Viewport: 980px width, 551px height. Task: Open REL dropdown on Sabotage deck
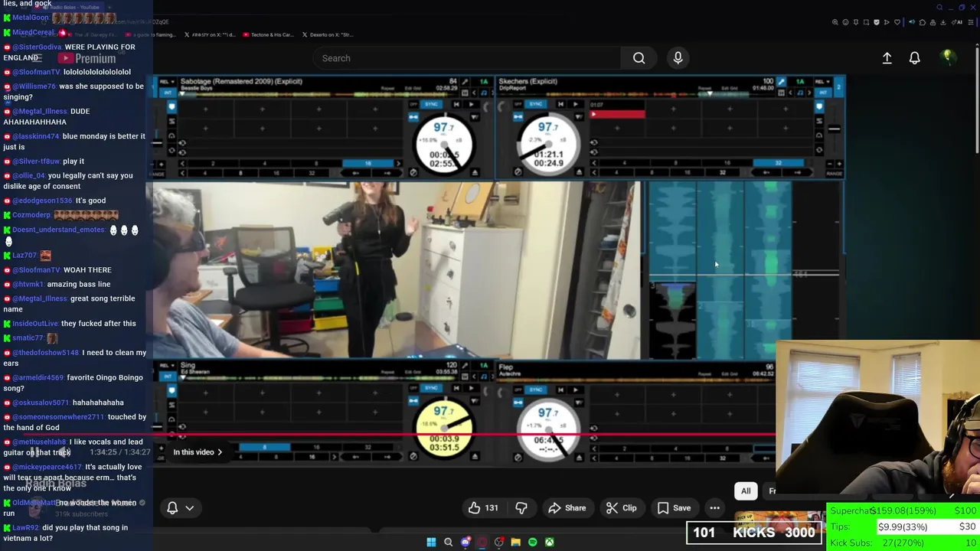168,81
